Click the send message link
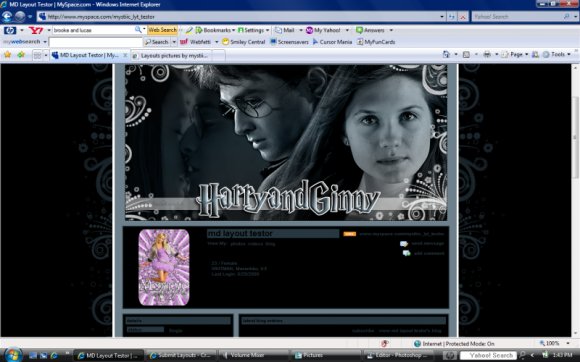This screenshot has width=580, height=362. coord(428,243)
